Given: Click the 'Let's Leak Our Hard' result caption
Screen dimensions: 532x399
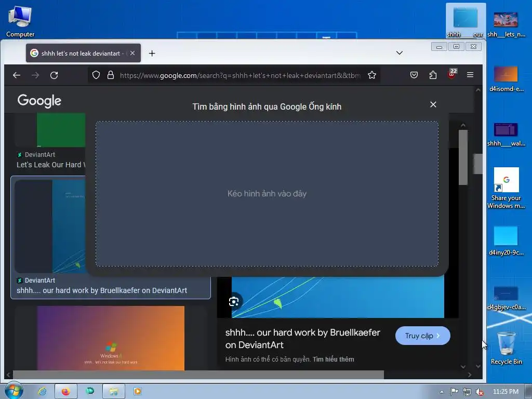Looking at the screenshot, I should point(50,165).
